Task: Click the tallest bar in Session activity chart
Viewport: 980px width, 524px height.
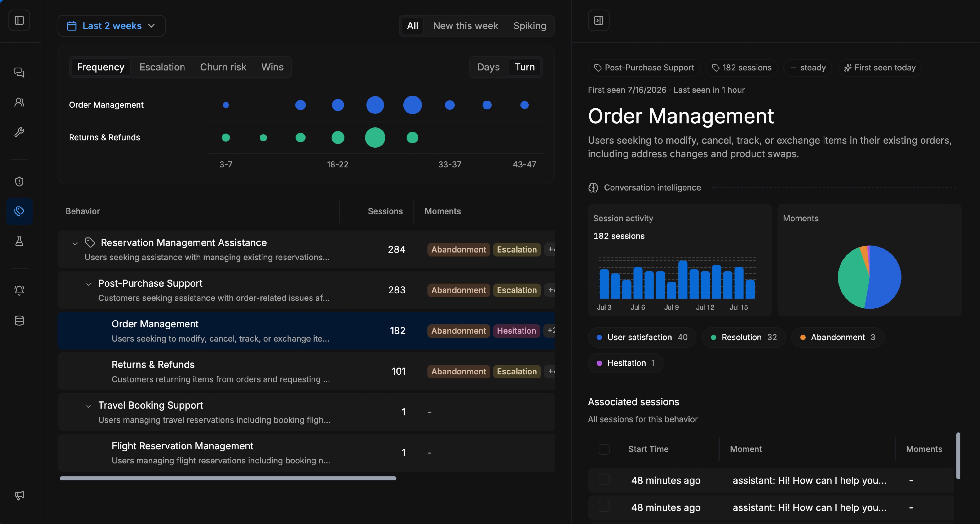Action: 683,280
